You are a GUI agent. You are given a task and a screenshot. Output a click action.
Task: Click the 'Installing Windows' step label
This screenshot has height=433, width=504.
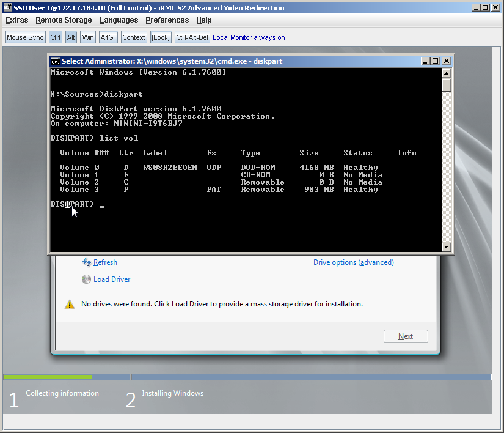click(173, 393)
